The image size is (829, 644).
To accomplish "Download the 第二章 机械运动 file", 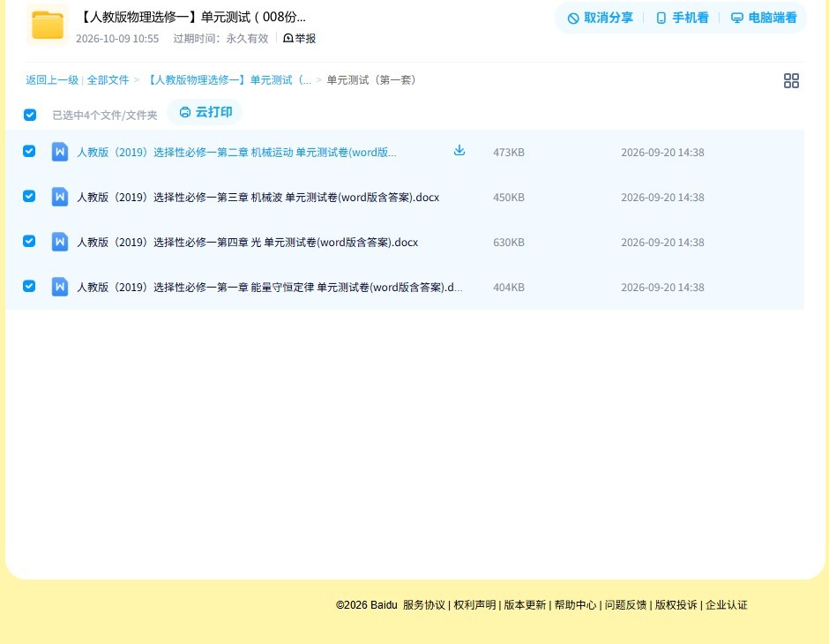I will (x=459, y=151).
